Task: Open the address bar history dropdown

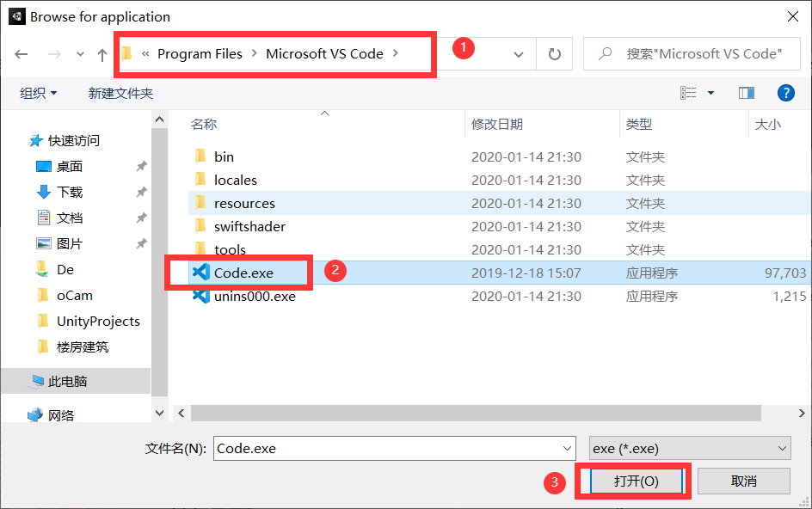Action: point(520,53)
